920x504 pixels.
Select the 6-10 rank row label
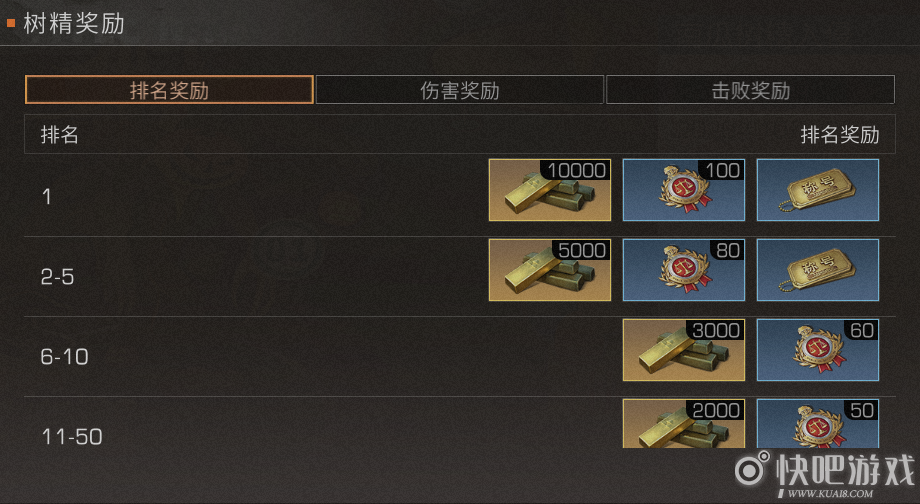point(65,356)
